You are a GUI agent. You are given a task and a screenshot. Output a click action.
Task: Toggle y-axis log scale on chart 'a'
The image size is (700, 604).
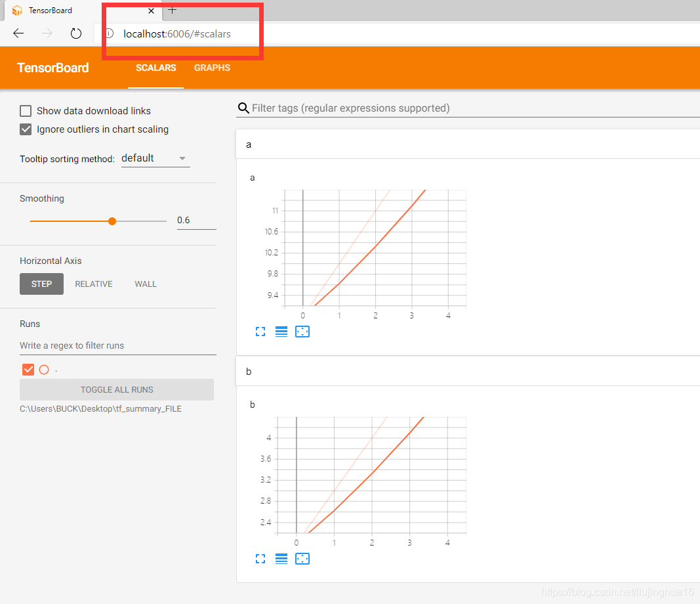pos(281,332)
